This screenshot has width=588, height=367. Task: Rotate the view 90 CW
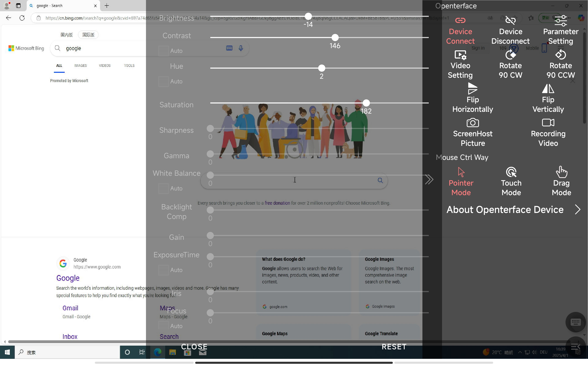[x=510, y=55]
